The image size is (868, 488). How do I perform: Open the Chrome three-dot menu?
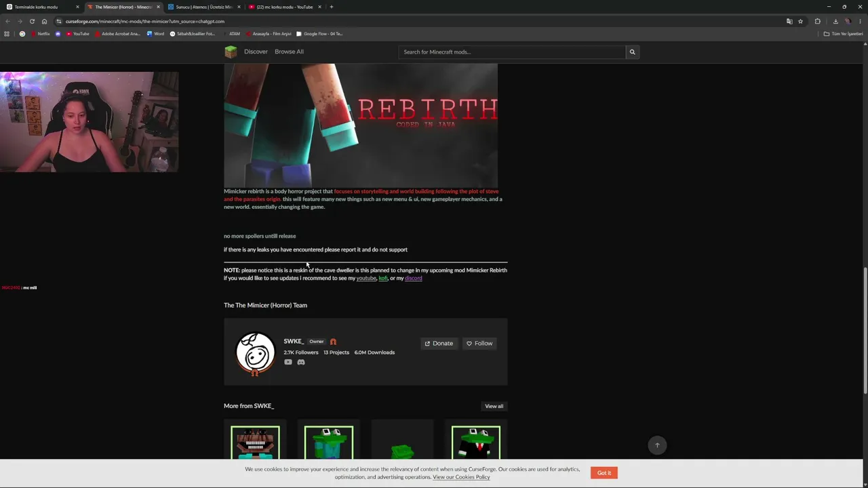click(860, 21)
